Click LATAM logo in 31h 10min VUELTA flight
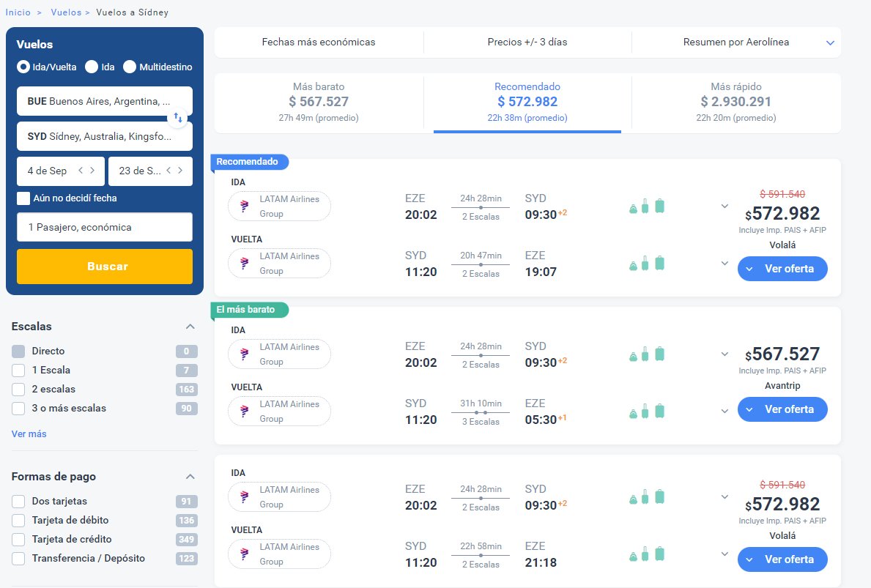The image size is (871, 588). pyautogui.click(x=245, y=411)
